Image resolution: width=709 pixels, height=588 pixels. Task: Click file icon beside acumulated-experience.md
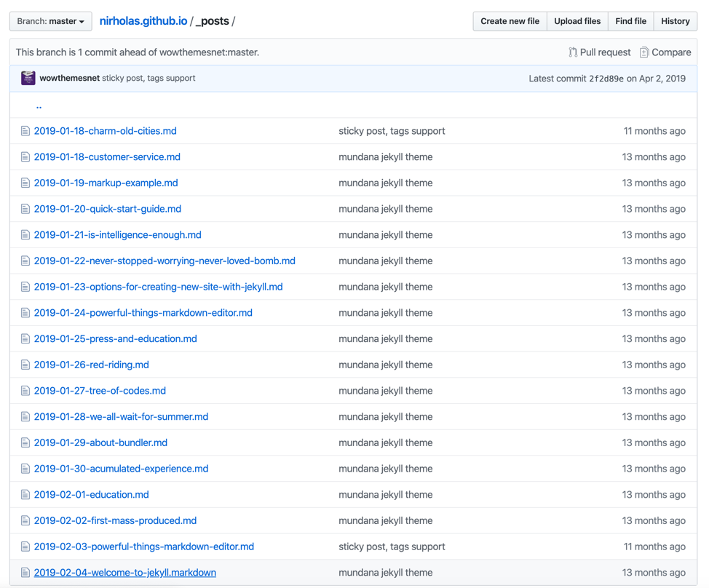25,469
